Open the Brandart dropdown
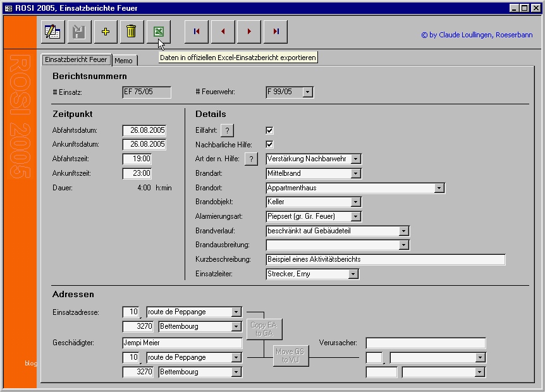Screen dimensions: 545x392 355,173
